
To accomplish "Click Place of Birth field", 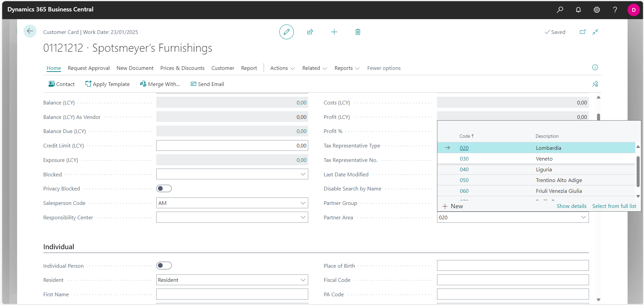I will point(513,265).
